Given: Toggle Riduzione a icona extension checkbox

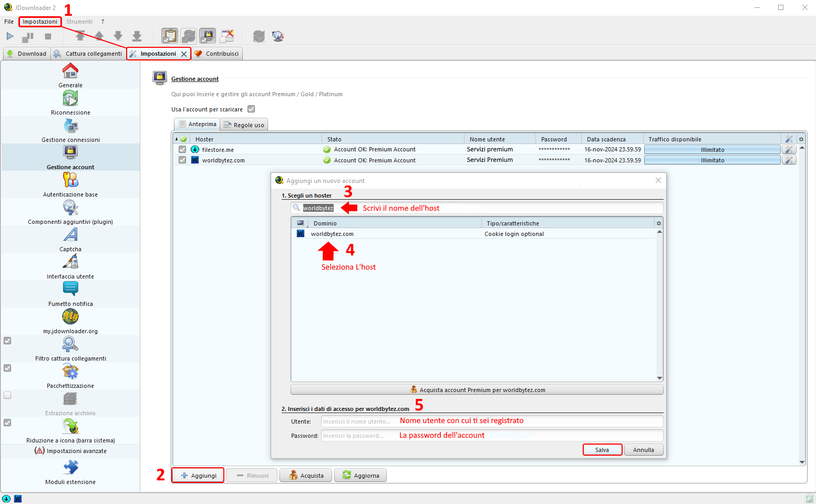Looking at the screenshot, I should (x=7, y=423).
